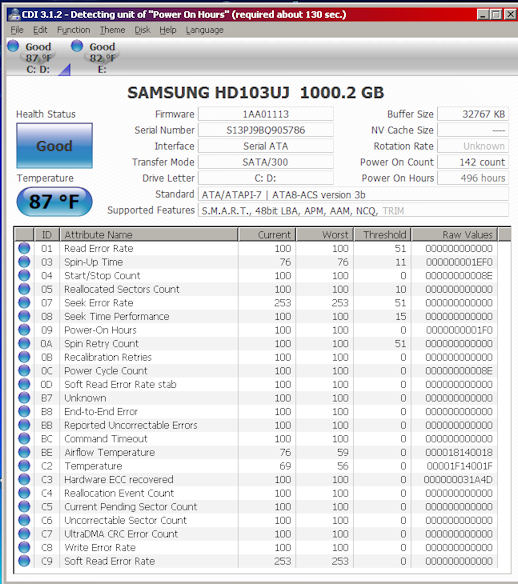Click status dot for Spin-Up Time
The image size is (518, 584).
tap(24, 262)
